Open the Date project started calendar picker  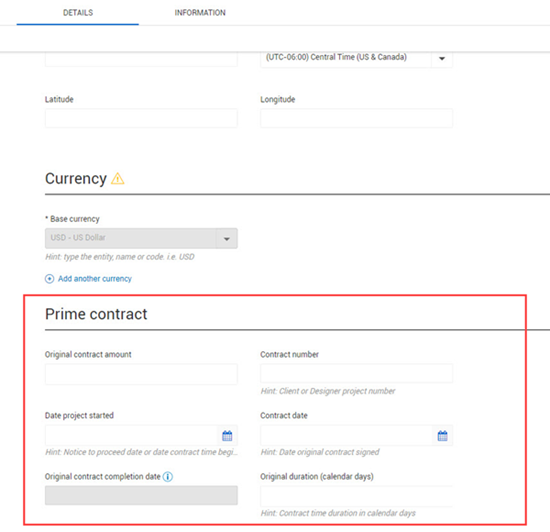227,436
